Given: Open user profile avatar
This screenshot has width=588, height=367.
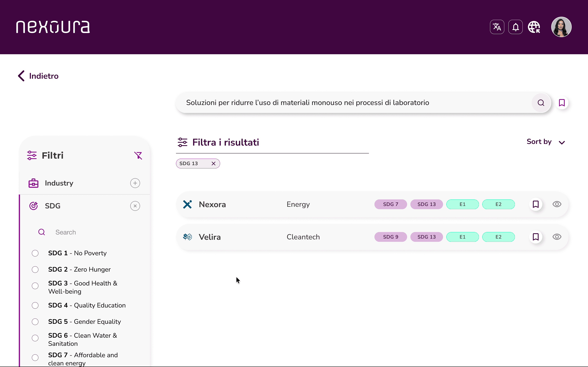Looking at the screenshot, I should click(561, 27).
